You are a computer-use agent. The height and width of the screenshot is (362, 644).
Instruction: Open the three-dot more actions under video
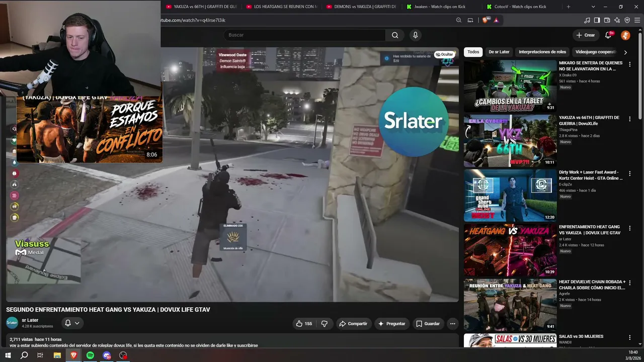[453, 324]
